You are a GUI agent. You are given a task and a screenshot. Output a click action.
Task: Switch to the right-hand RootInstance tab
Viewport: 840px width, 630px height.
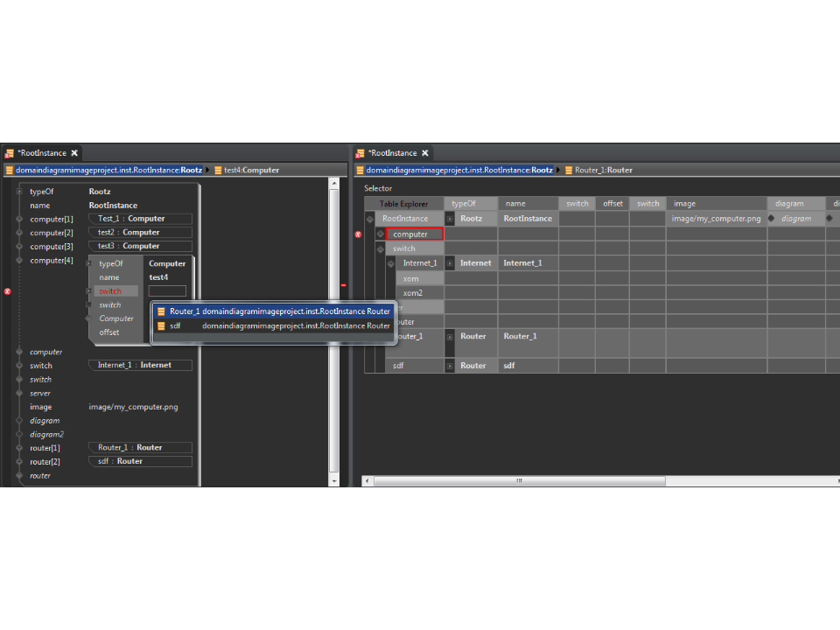[x=391, y=153]
